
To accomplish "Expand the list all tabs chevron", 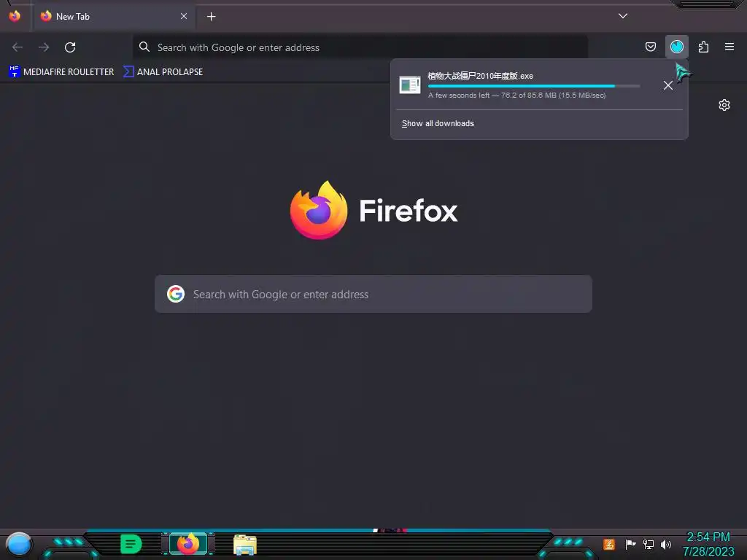I will 623,16.
